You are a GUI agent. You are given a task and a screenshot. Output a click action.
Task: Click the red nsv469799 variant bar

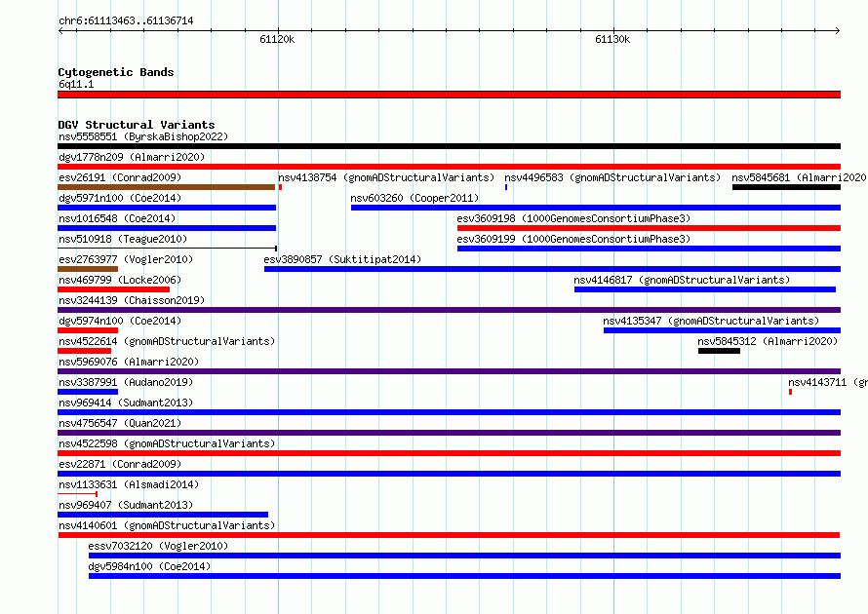(113, 289)
